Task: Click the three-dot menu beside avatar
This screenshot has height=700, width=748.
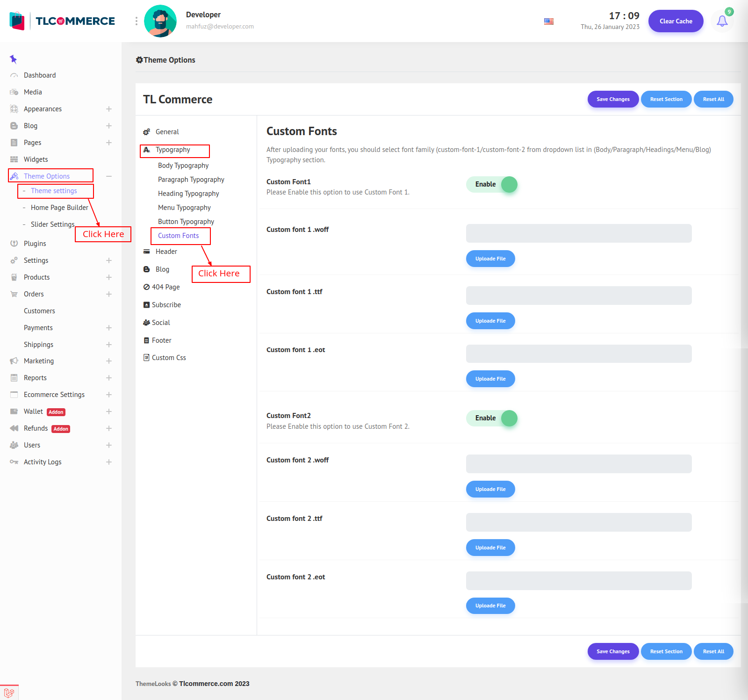Action: point(137,21)
